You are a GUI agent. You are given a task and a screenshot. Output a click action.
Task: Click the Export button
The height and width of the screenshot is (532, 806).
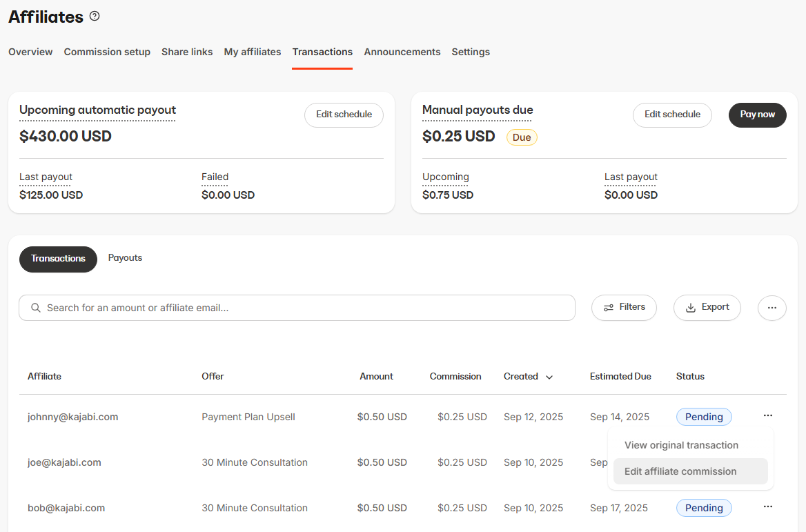707,307
